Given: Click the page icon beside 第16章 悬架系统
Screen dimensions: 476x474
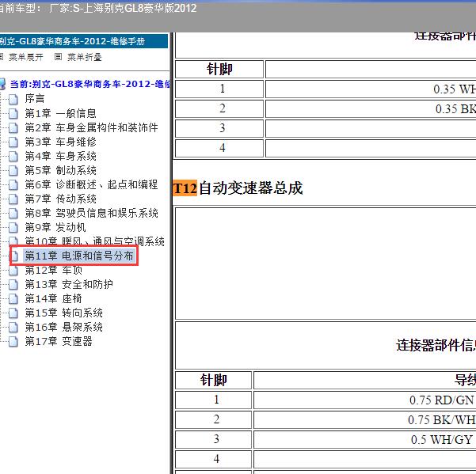Looking at the screenshot, I should pos(13,328).
